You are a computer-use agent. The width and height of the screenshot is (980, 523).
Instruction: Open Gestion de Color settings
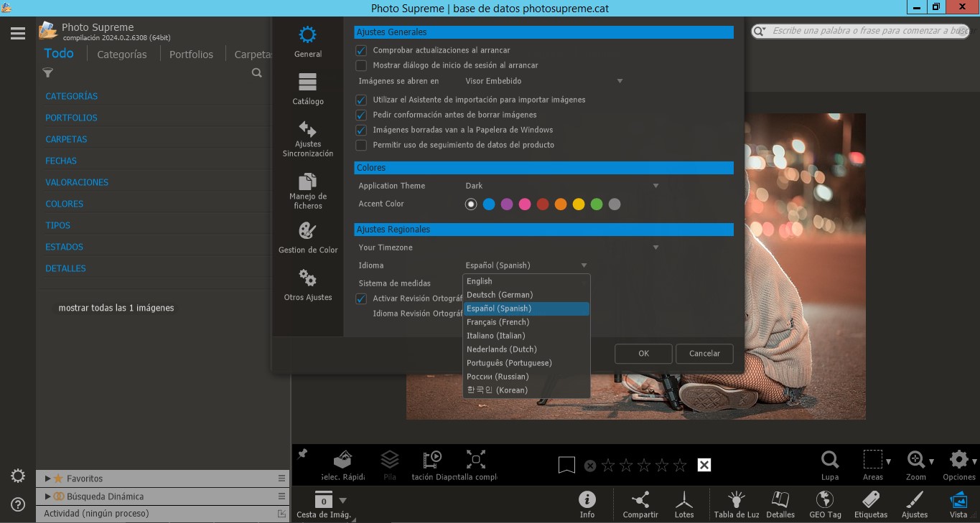[308, 238]
